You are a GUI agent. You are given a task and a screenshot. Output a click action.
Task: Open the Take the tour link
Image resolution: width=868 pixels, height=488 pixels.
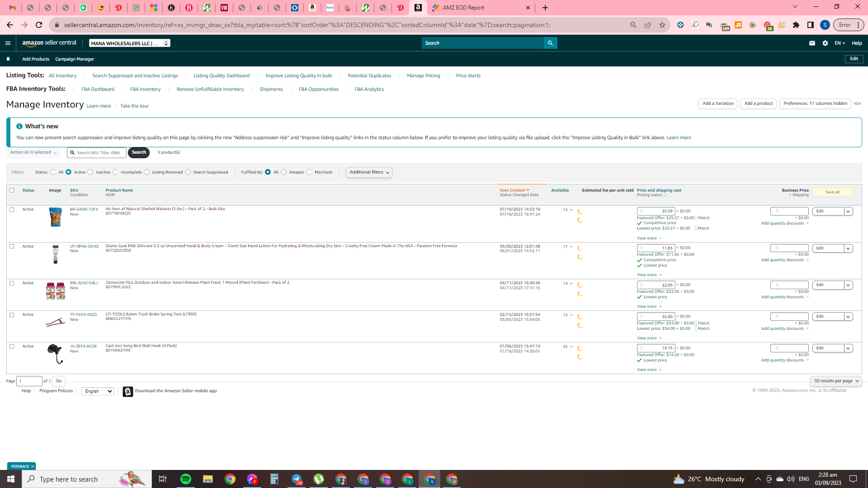[134, 106]
